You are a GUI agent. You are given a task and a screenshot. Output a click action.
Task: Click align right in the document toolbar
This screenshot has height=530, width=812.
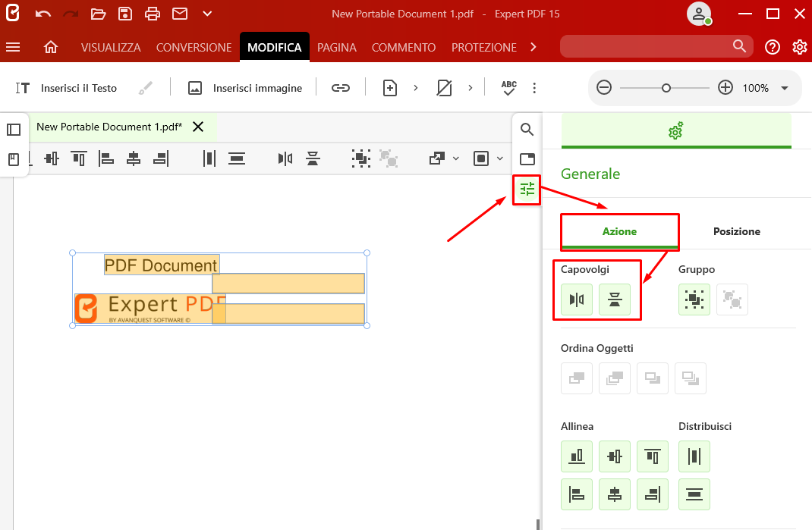pos(161,158)
